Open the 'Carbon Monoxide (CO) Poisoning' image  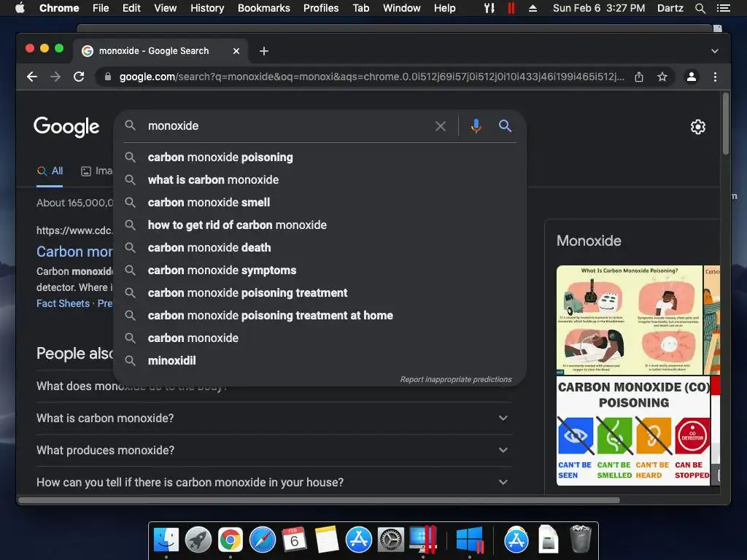click(x=633, y=431)
